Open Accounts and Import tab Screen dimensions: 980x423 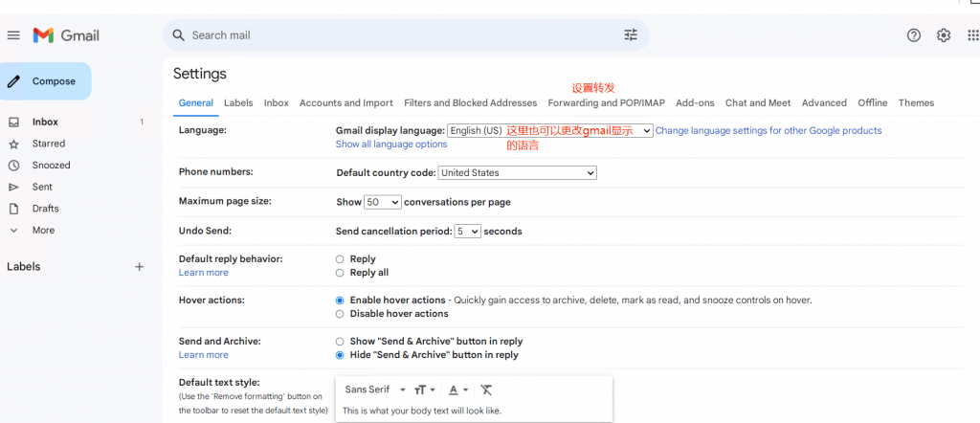point(346,103)
